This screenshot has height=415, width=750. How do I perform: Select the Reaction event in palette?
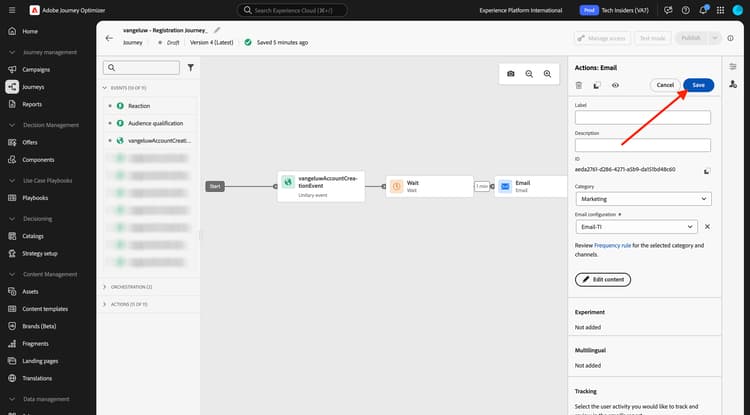[151, 106]
